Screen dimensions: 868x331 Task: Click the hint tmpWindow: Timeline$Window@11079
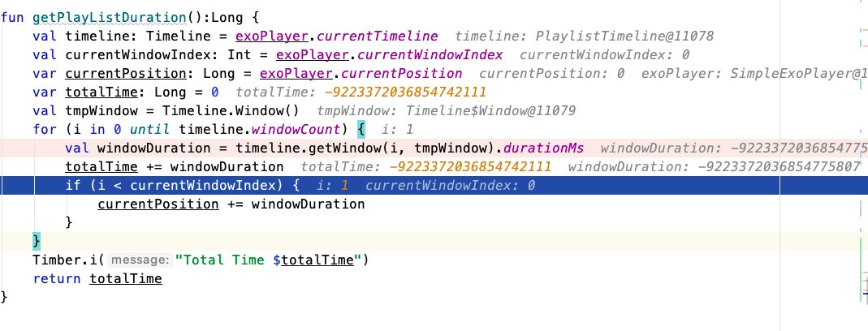446,110
